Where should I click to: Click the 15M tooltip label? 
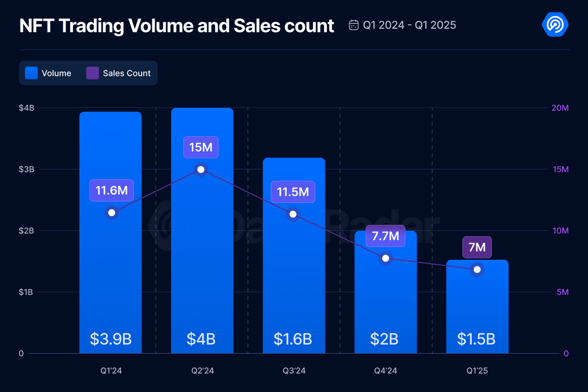(x=201, y=147)
